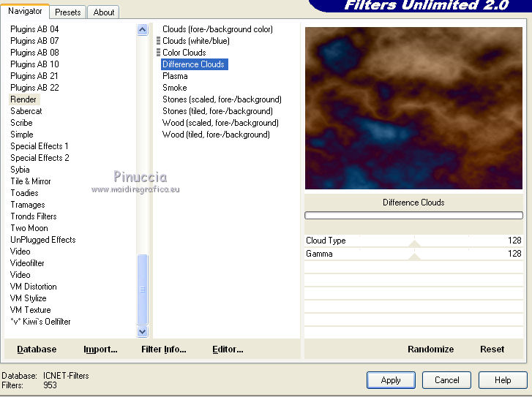Select Tile & Mirror category
532x397 pixels.
point(31,181)
